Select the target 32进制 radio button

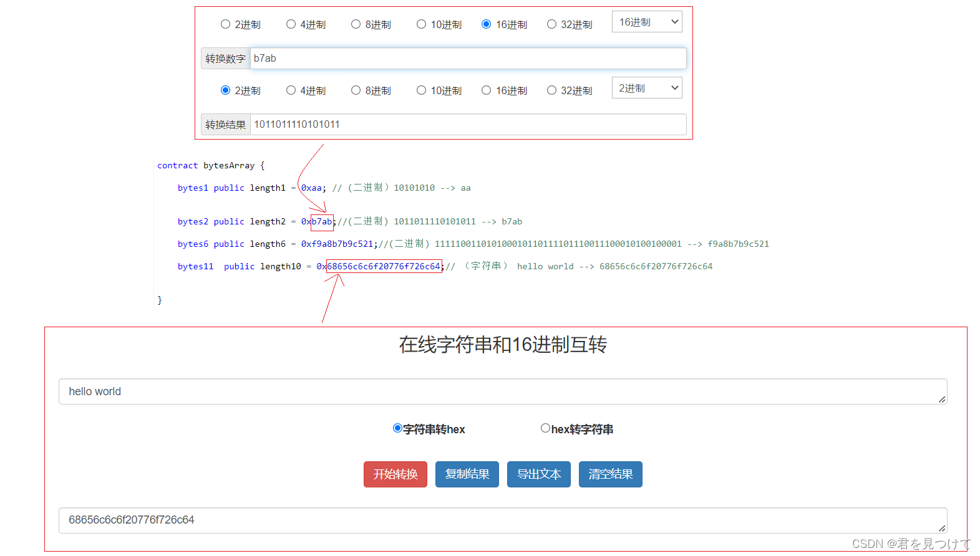click(x=551, y=90)
